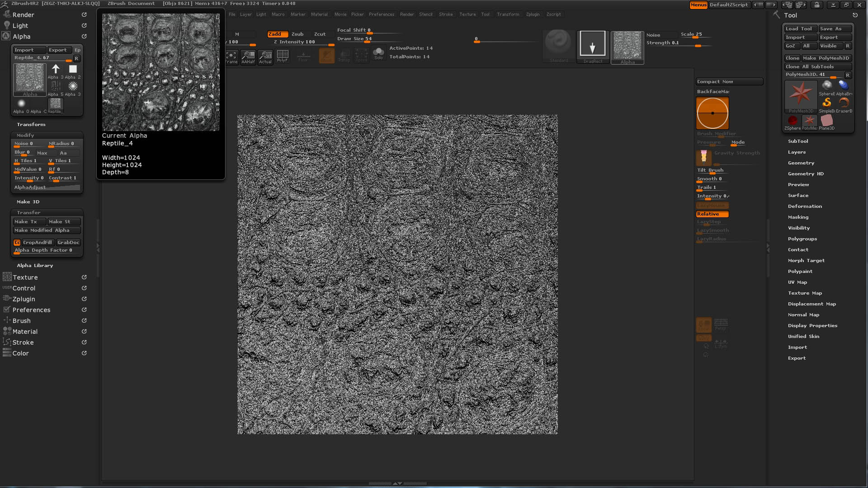Click the Frame view icon
The image size is (868, 488).
tap(231, 57)
